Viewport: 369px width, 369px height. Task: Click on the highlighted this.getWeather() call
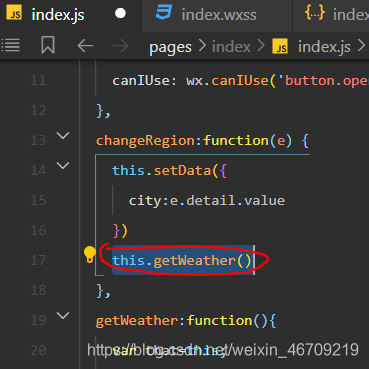click(182, 260)
